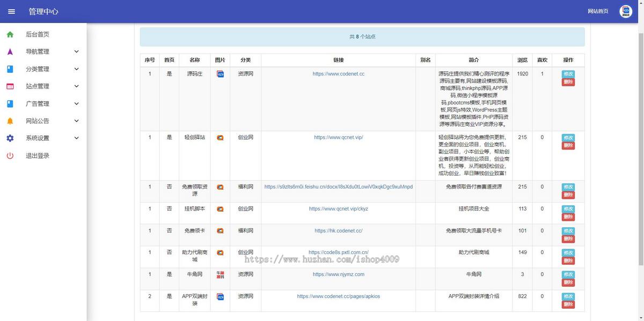Click the image thumbnail in the APP双端封装 row
The height and width of the screenshot is (321, 644).
click(220, 296)
